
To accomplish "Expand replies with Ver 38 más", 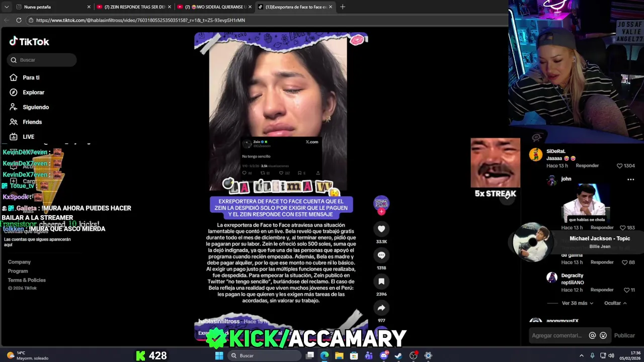I will coord(578,303).
